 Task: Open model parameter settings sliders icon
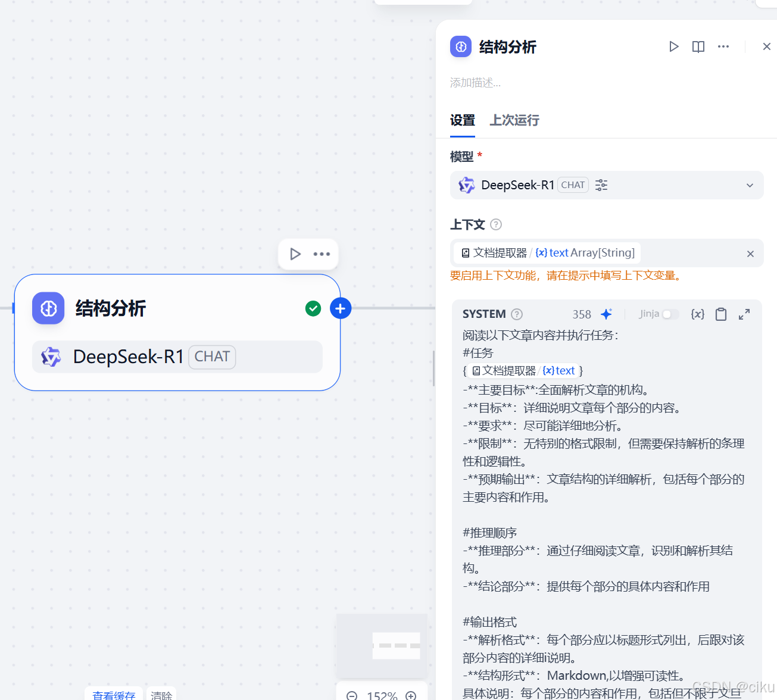601,185
